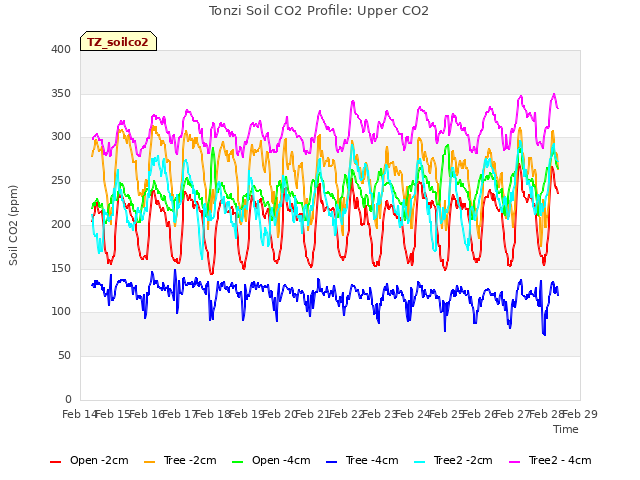Toggle the Tree2 -2cm legend label
The width and height of the screenshot is (640, 480).
(x=463, y=460)
